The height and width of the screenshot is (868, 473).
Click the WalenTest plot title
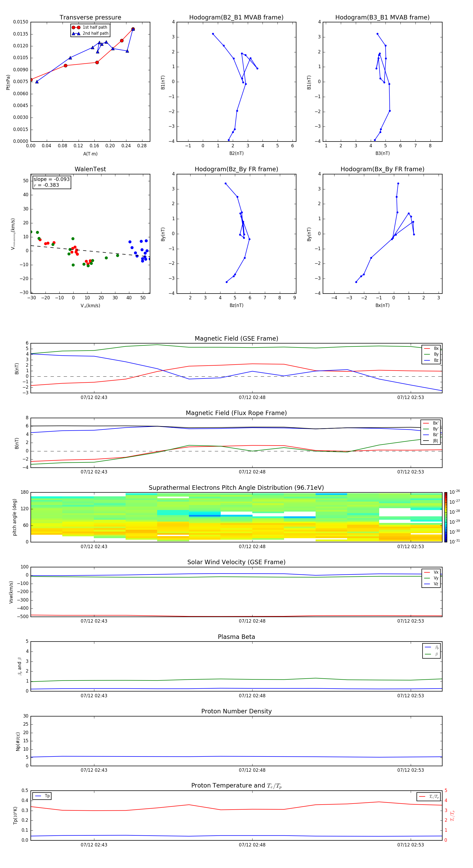[x=90, y=169]
